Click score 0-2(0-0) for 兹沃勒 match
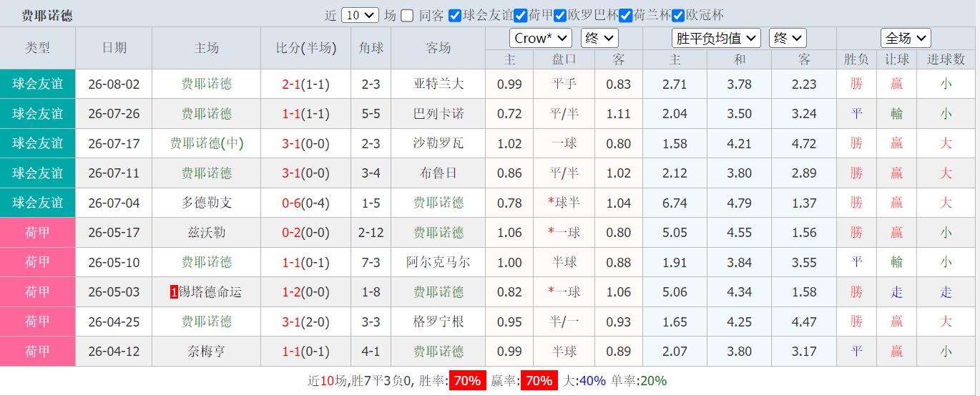The width and height of the screenshot is (980, 396). pyautogui.click(x=306, y=233)
